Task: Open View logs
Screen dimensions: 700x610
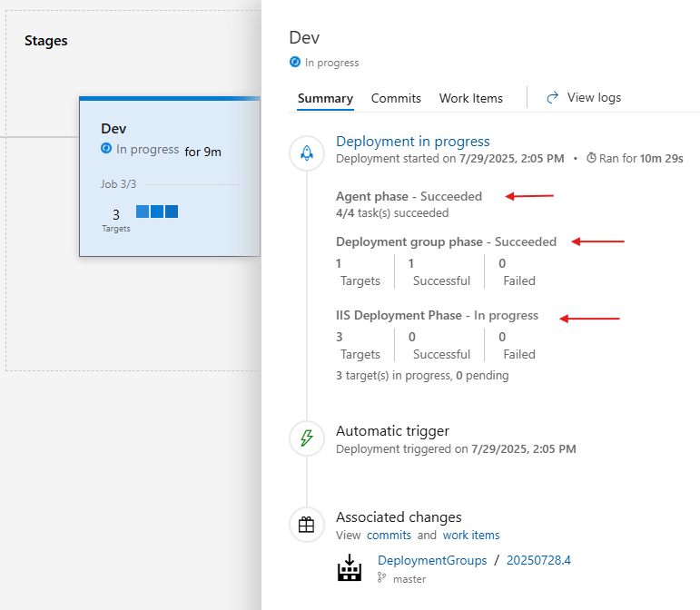Action: 594,97
